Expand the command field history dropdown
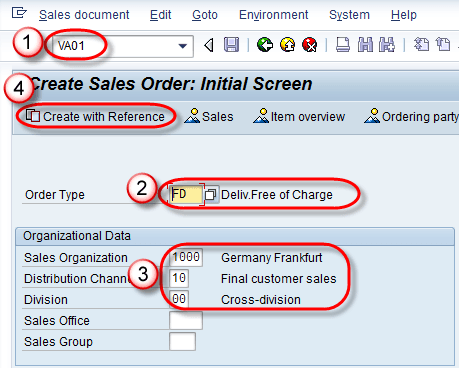459x368 pixels. [x=183, y=46]
